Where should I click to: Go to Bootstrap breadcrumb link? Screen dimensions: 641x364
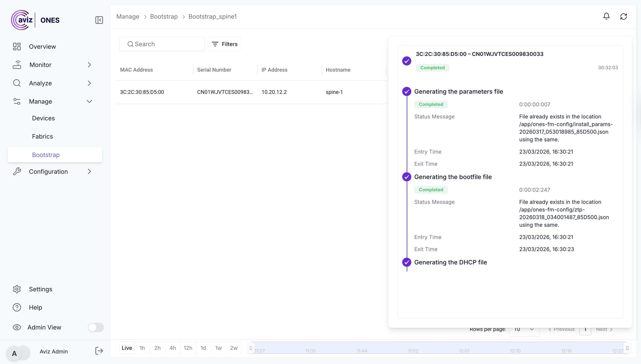click(164, 17)
